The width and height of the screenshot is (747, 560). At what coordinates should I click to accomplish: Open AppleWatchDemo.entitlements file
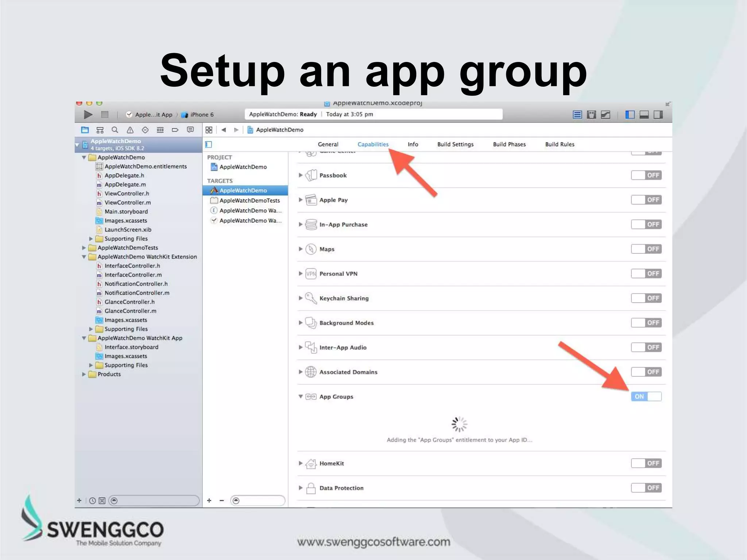click(x=146, y=167)
